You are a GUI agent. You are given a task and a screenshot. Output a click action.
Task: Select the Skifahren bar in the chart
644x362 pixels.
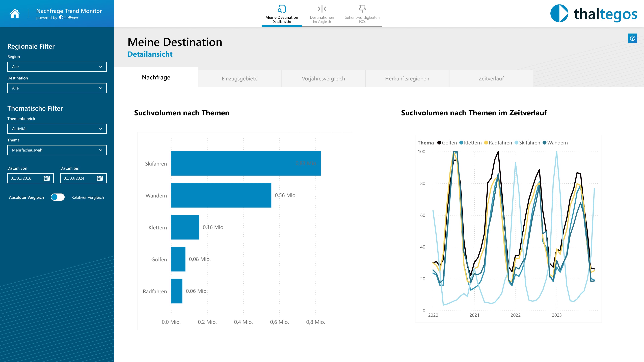pyautogui.click(x=246, y=163)
